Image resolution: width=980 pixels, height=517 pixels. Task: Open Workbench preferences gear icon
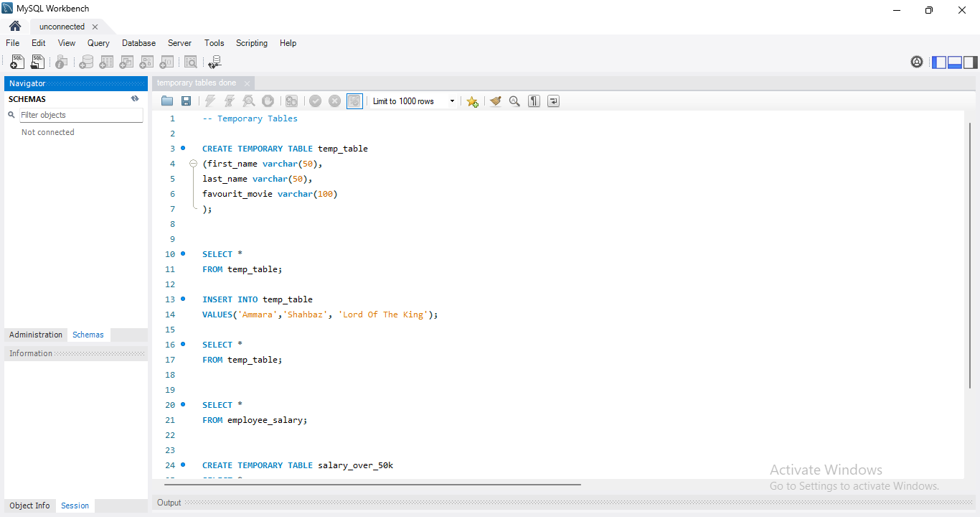pyautogui.click(x=917, y=62)
